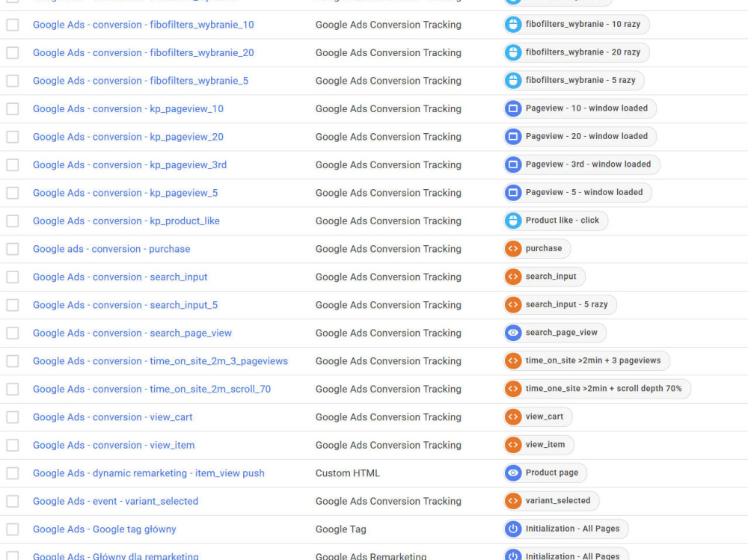Open the time_on_site_2m_scroll_70 conversion tag
The height and width of the screenshot is (560, 748).
pos(152,390)
